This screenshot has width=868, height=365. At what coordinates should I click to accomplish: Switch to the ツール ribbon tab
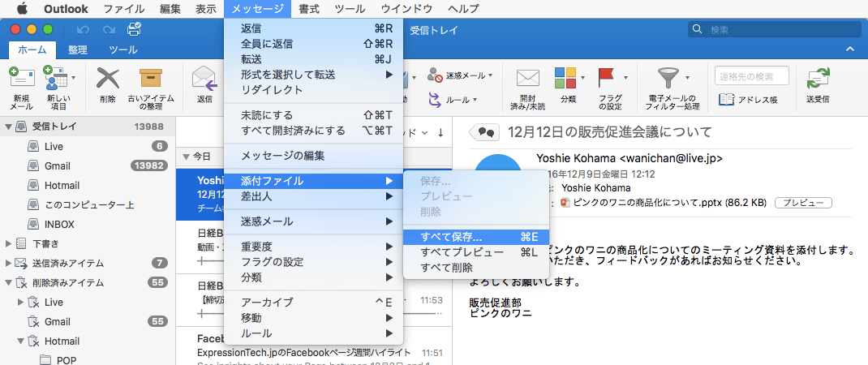click(x=122, y=49)
